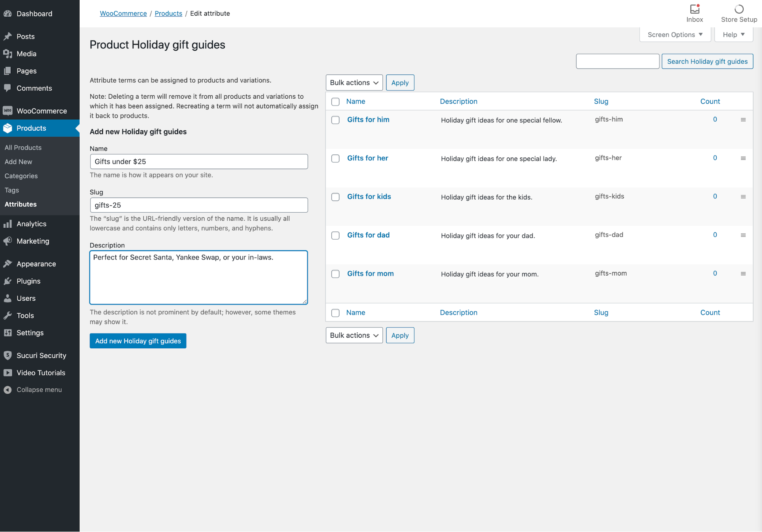Click the Marketing megaphone icon
This screenshot has width=762, height=532.
pyautogui.click(x=8, y=241)
